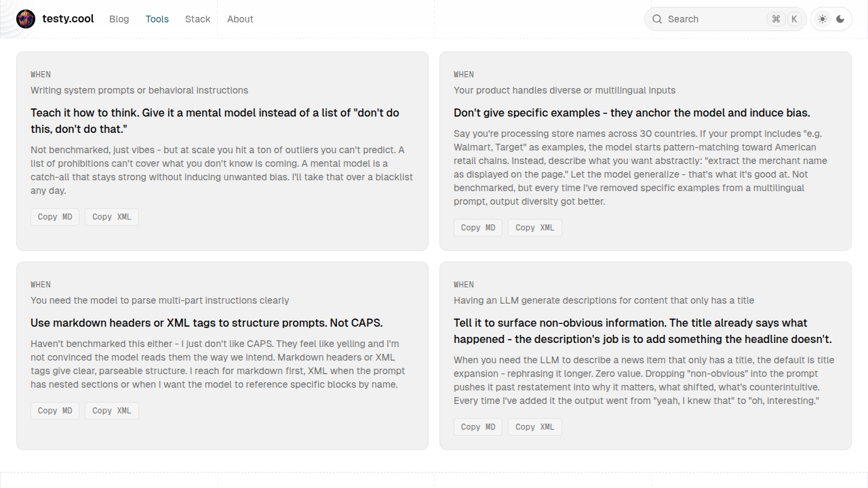This screenshot has width=868, height=488.
Task: Click the ⌘ shortcut key badge
Action: click(776, 19)
